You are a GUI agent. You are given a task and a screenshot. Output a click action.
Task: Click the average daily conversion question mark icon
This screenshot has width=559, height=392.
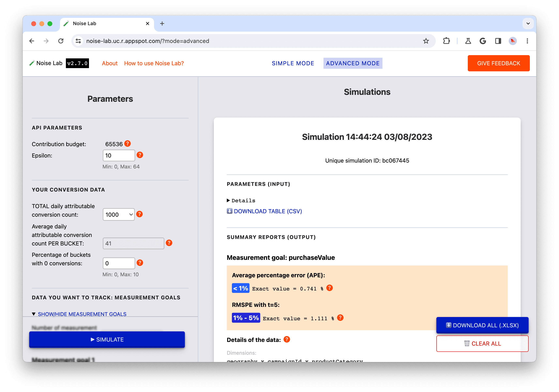(x=170, y=243)
